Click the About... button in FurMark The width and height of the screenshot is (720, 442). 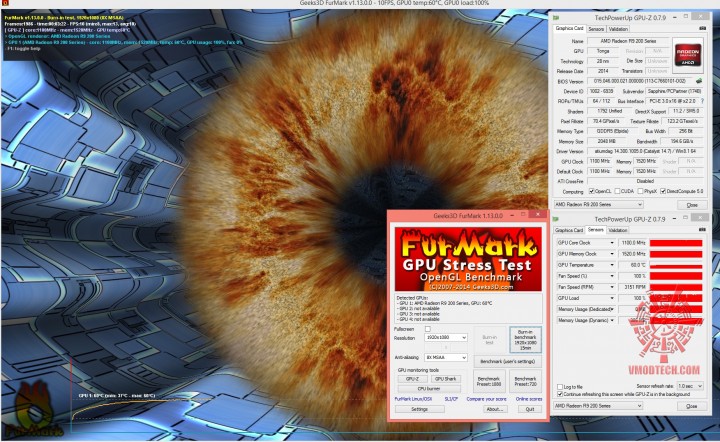click(x=495, y=409)
